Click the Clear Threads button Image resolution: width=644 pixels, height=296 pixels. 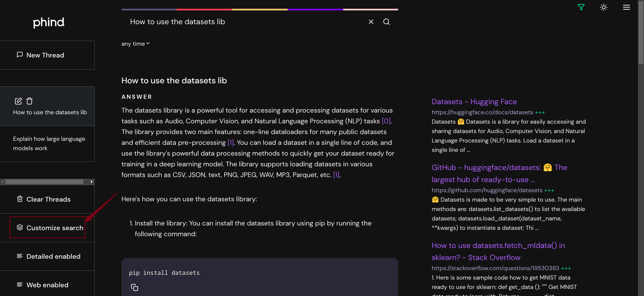[47, 199]
